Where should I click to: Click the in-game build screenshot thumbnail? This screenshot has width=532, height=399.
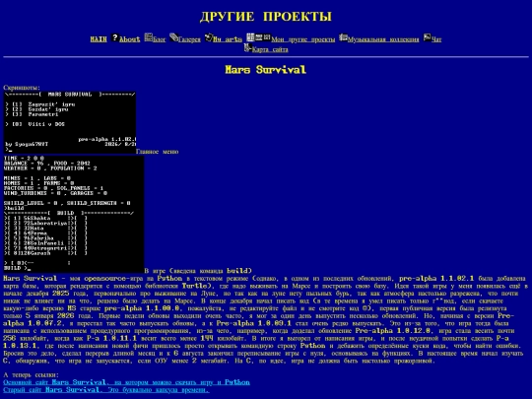pyautogui.click(x=74, y=214)
